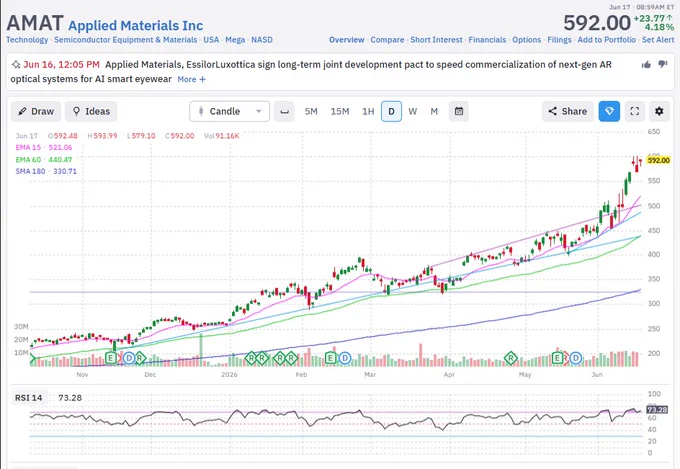The height and width of the screenshot is (469, 680).
Task: Switch to the 5M timeframe
Action: coord(311,112)
